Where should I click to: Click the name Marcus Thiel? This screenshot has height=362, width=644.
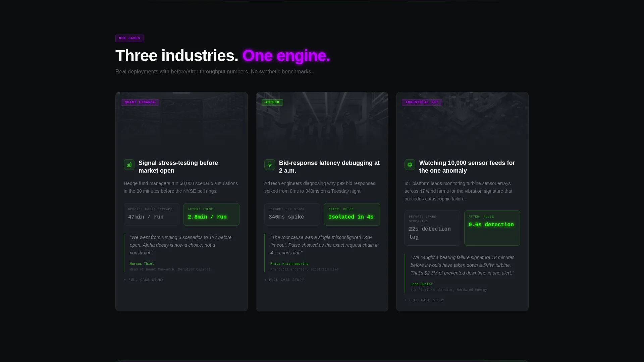coord(142,264)
